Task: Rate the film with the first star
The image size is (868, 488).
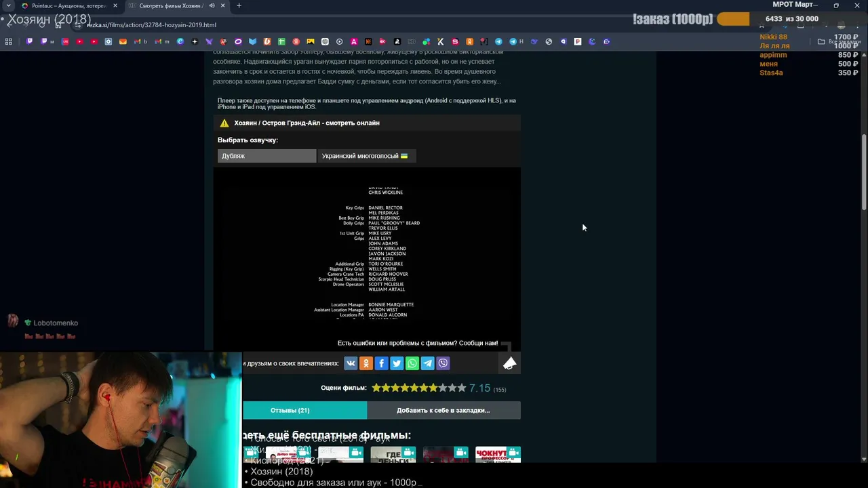Action: [x=376, y=388]
